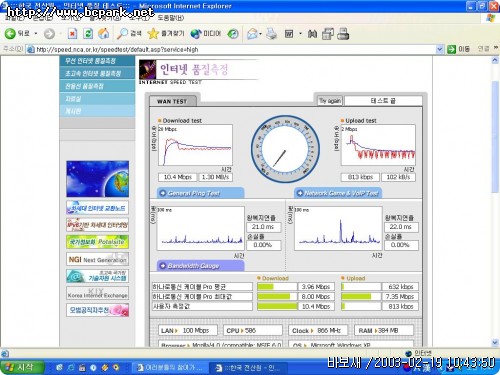This screenshot has height=375, width=500.
Task: Open the Back button history dropdown arrow
Action: 36,34
